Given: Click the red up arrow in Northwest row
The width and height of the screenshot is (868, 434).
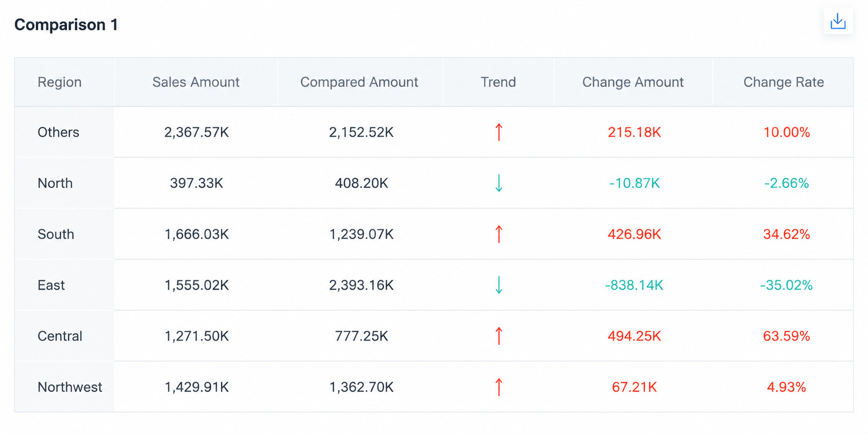Looking at the screenshot, I should (499, 387).
